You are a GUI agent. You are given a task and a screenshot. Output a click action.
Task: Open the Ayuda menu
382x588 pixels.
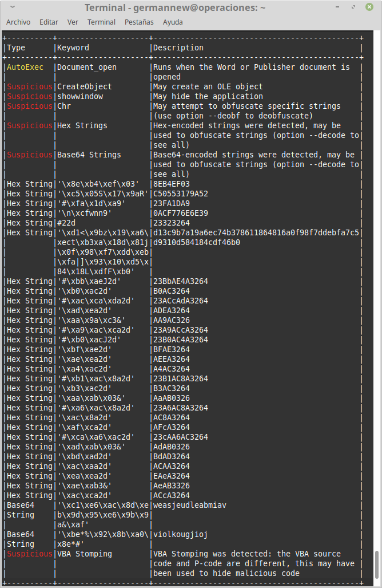[173, 22]
